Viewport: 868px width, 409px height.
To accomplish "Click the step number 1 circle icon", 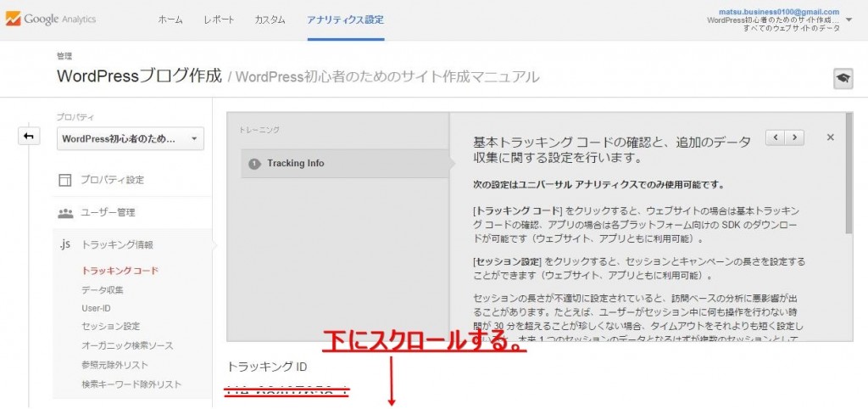I will (254, 164).
